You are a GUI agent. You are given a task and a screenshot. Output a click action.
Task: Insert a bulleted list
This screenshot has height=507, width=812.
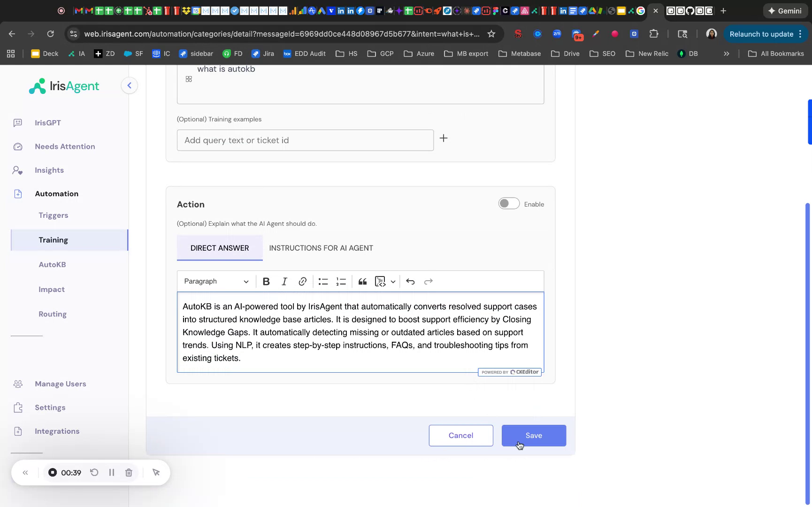click(323, 281)
